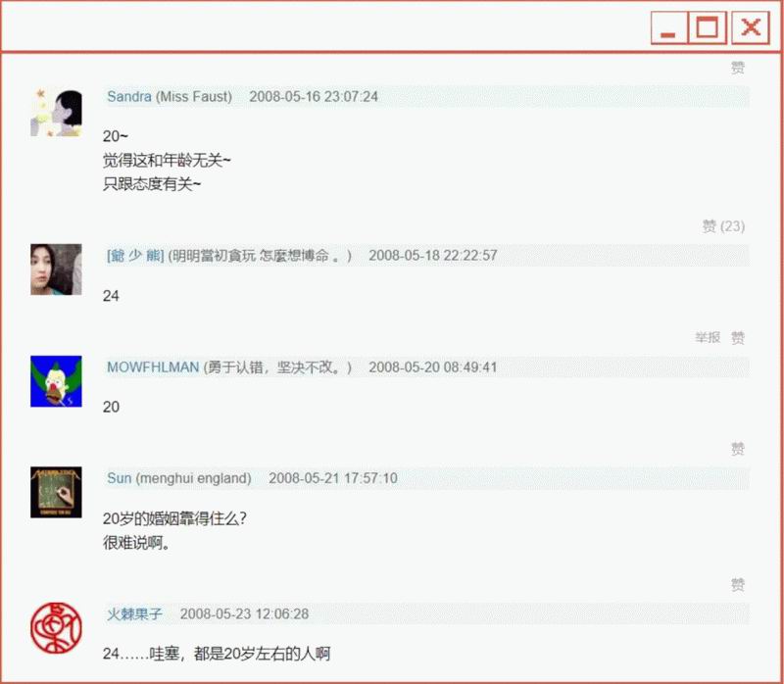
Task: Maximize the window
Action: tap(707, 28)
